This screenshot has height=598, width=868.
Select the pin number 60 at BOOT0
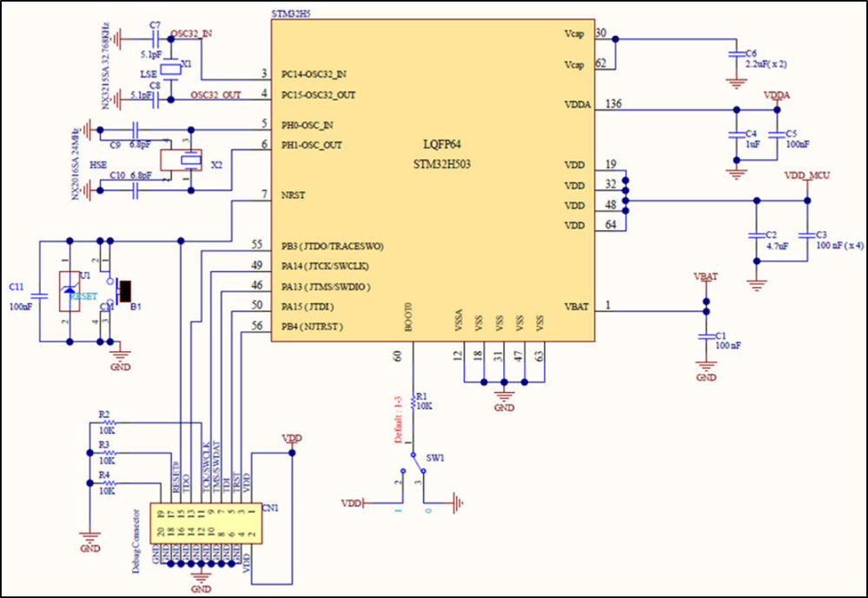[397, 355]
